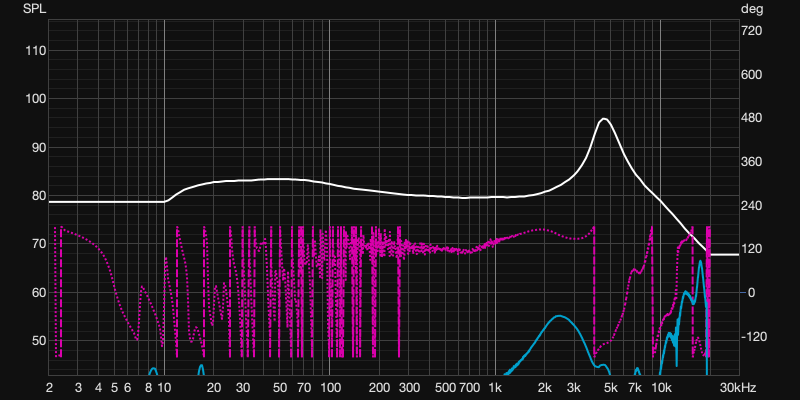Select the 720 degree axis label

pyautogui.click(x=751, y=31)
